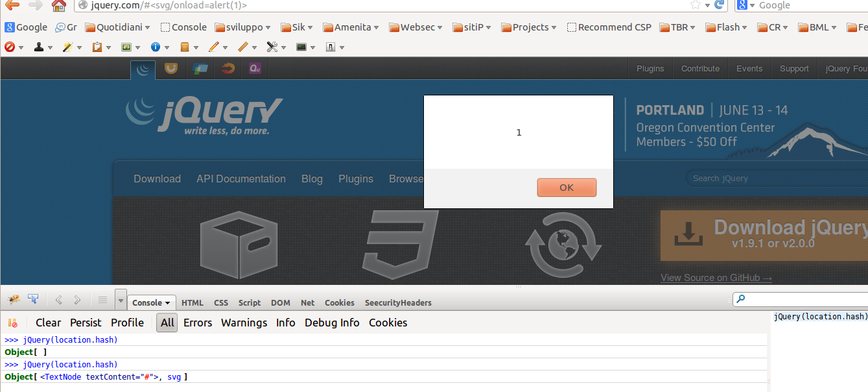Open the Console tab options menu

pos(167,303)
